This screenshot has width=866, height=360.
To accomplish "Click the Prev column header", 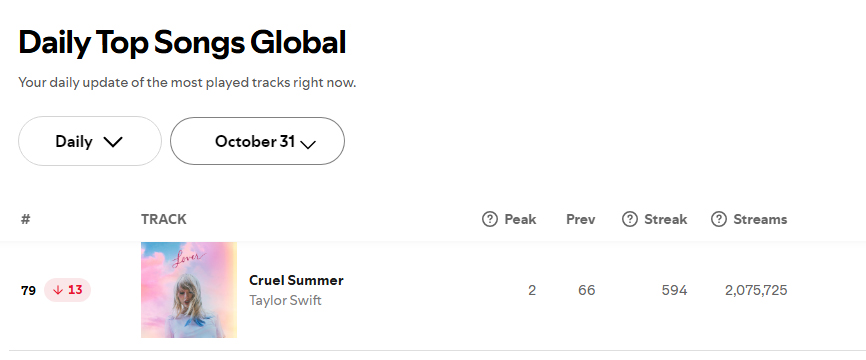I will pyautogui.click(x=580, y=219).
